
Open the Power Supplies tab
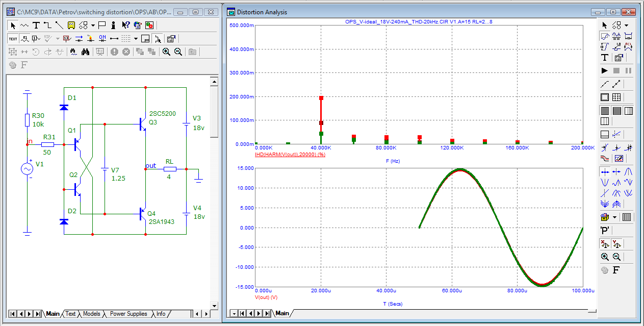(x=128, y=314)
